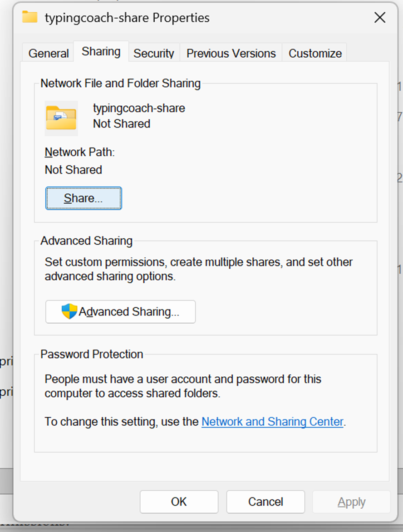
Task: Close the typingcoach-share Properties dialog
Action: click(379, 18)
